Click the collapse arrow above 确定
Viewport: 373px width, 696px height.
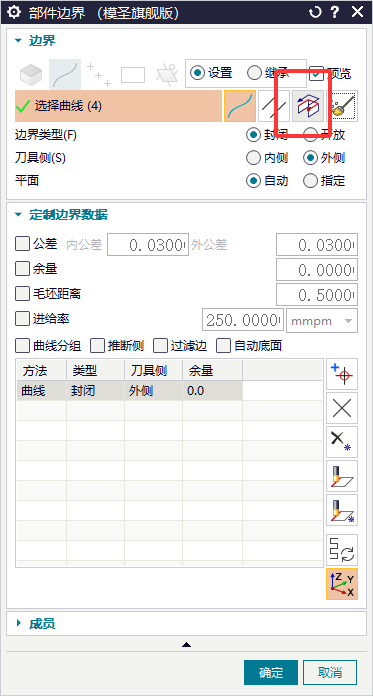pos(186,645)
